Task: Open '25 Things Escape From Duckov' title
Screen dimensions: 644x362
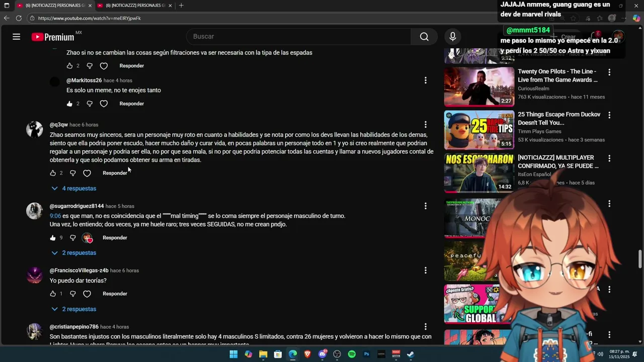Action: pyautogui.click(x=559, y=119)
